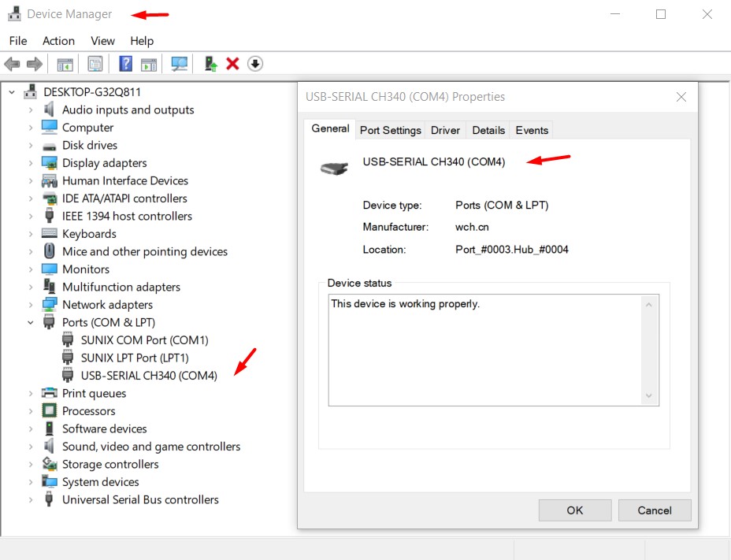Click the Back arrow toolbar icon
The height and width of the screenshot is (560, 731).
pos(12,64)
